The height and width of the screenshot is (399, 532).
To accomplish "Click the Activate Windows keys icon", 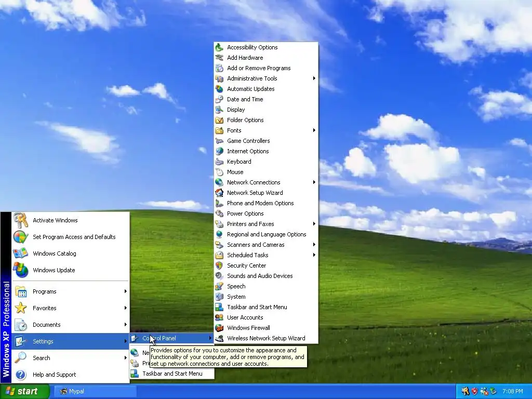I will pyautogui.click(x=21, y=220).
